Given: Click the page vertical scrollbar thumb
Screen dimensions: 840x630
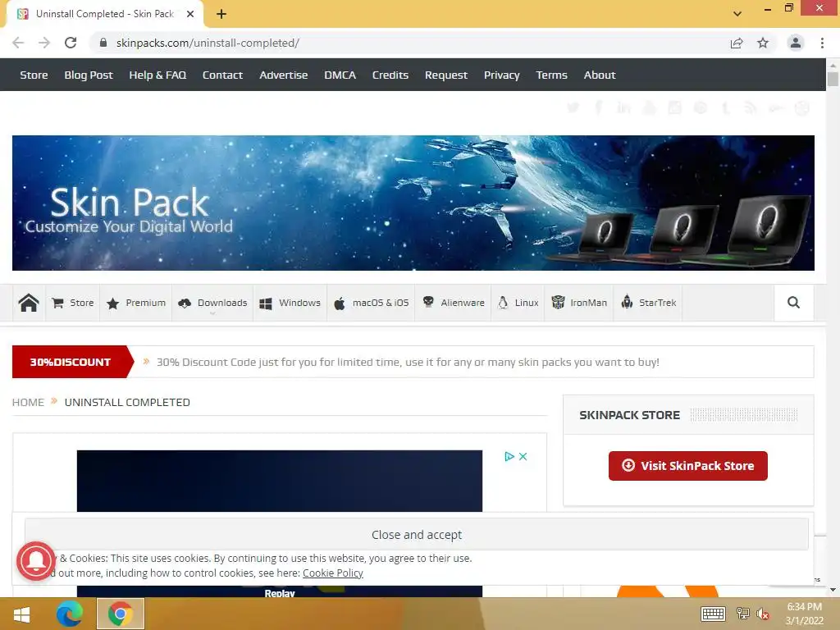Looking at the screenshot, I should click(833, 80).
